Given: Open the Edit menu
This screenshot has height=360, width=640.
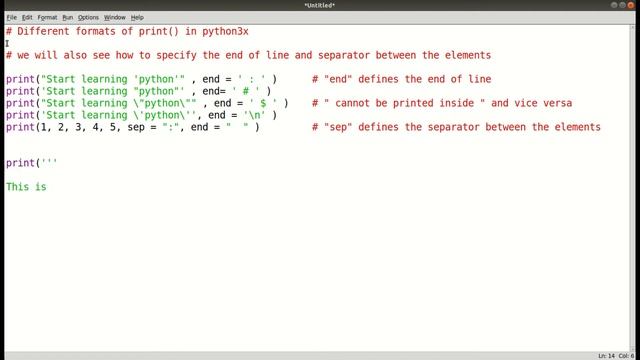Looking at the screenshot, I should (x=27, y=18).
